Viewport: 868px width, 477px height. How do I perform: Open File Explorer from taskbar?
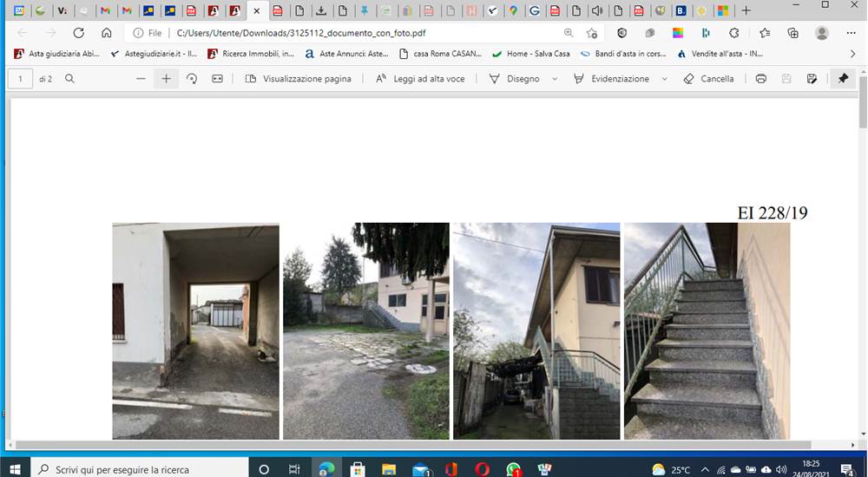point(389,469)
